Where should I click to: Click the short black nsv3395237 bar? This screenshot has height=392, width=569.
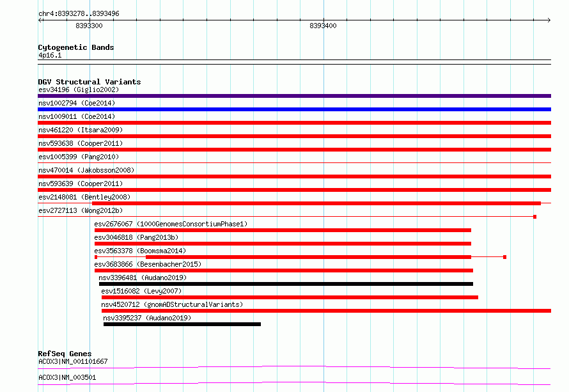coord(182,324)
